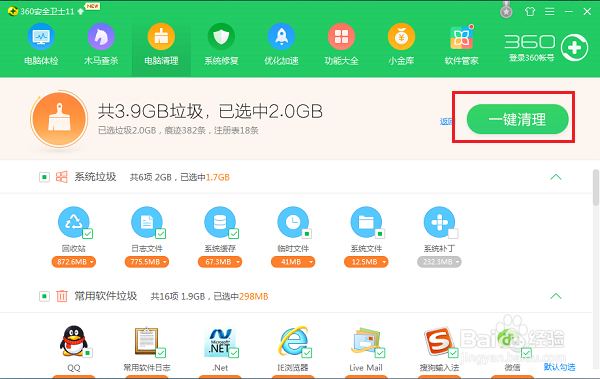This screenshot has width=600, height=379.
Task: Check the 系统补丁 checkbox
Action: point(453,234)
